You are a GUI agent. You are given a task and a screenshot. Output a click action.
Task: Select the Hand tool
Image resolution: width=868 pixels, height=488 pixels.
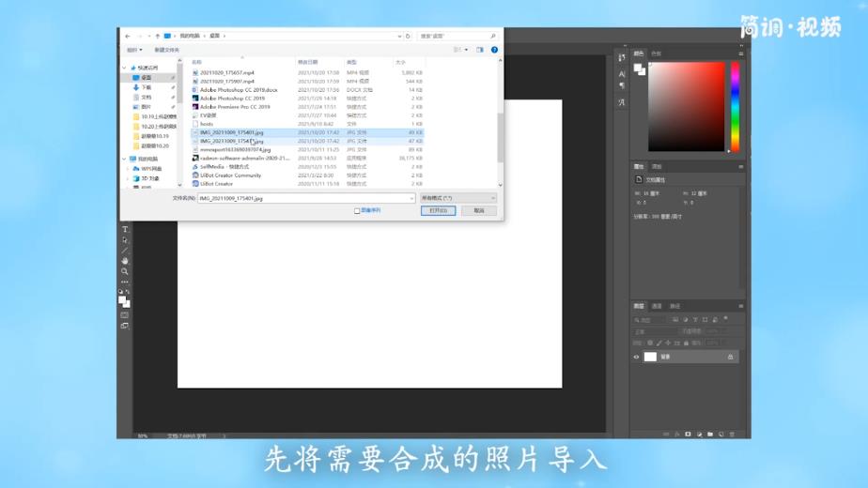(x=124, y=260)
